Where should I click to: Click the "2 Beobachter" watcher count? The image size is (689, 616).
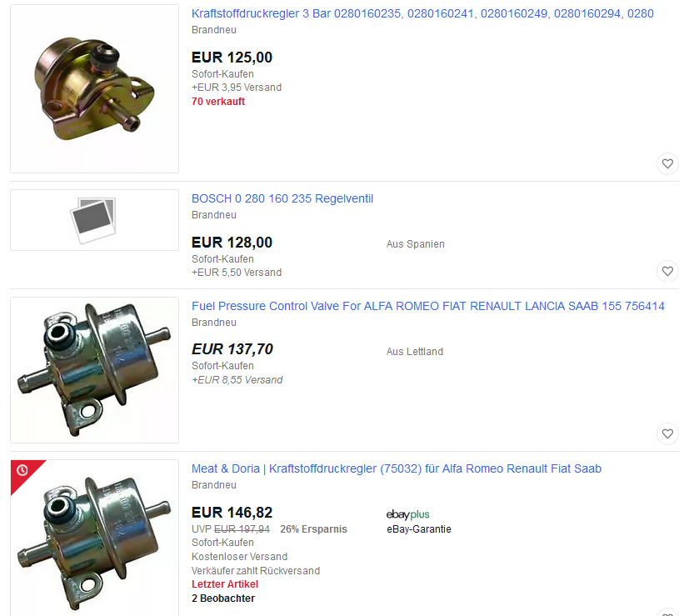pos(223,598)
